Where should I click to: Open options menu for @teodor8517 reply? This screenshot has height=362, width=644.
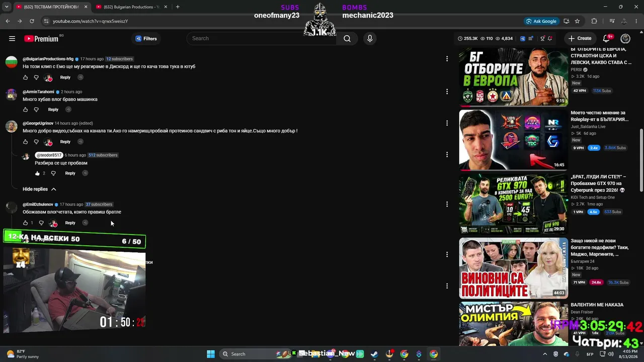447,155
